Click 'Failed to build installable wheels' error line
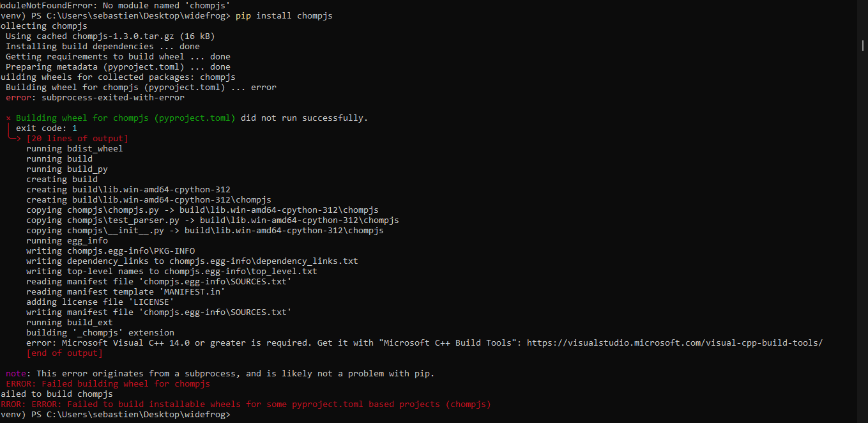The height and width of the screenshot is (423, 868). [x=246, y=404]
